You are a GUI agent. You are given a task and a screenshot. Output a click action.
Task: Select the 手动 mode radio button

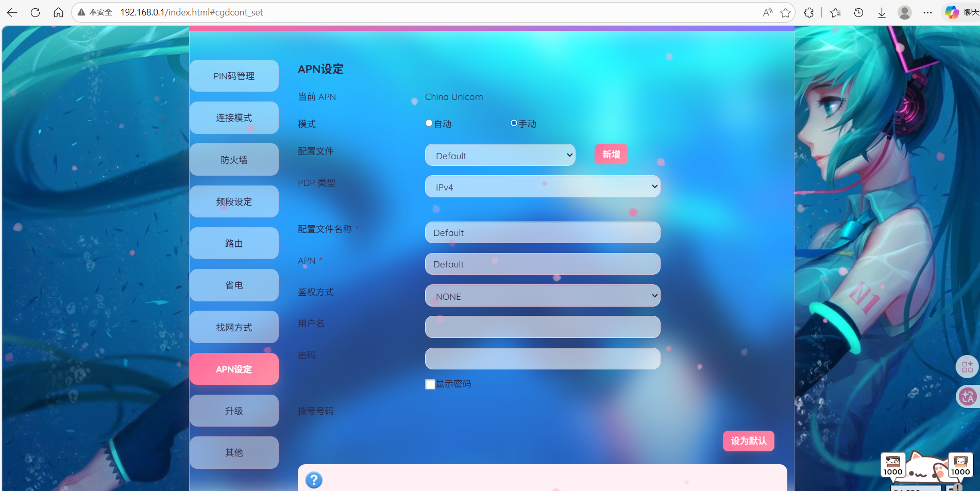[514, 123]
